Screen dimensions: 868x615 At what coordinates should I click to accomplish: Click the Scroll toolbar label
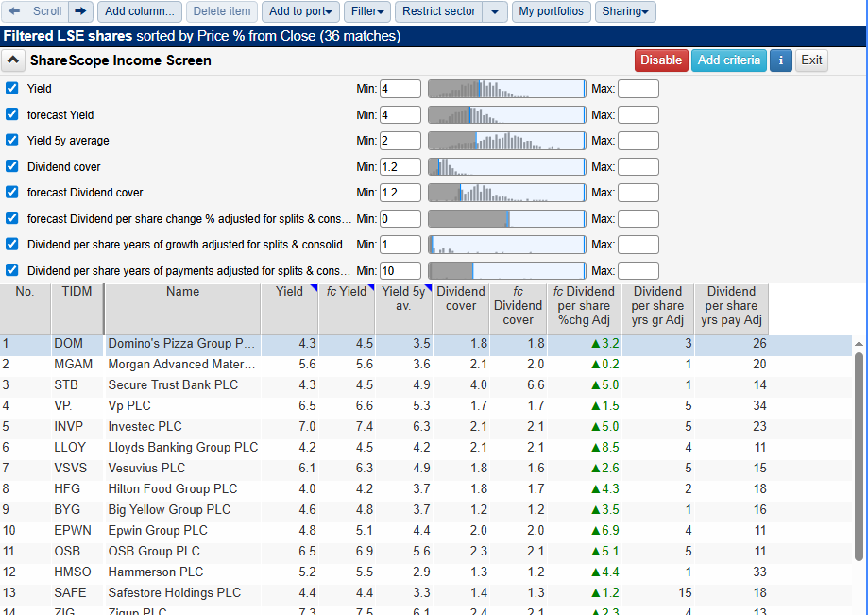click(47, 11)
